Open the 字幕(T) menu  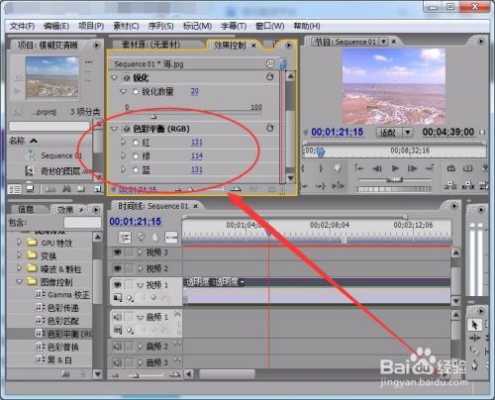click(x=233, y=26)
